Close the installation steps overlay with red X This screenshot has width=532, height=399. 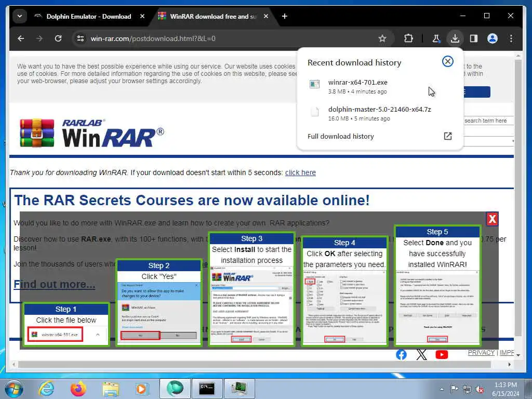(492, 219)
